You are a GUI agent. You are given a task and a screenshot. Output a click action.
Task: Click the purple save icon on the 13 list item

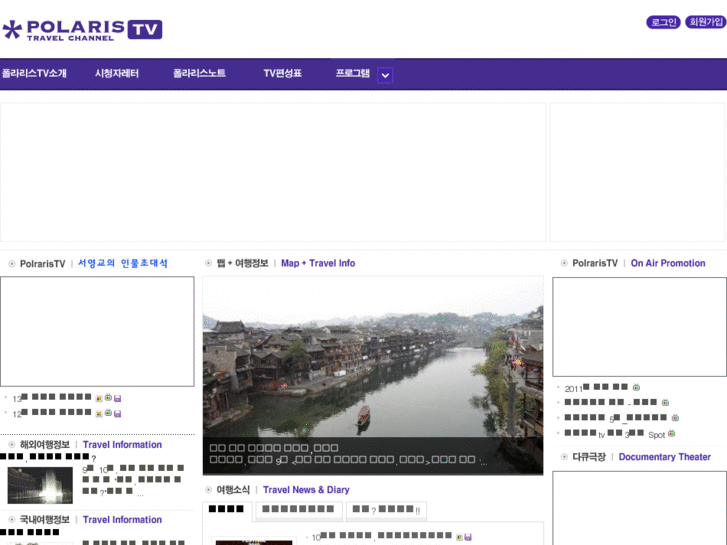pyautogui.click(x=118, y=398)
